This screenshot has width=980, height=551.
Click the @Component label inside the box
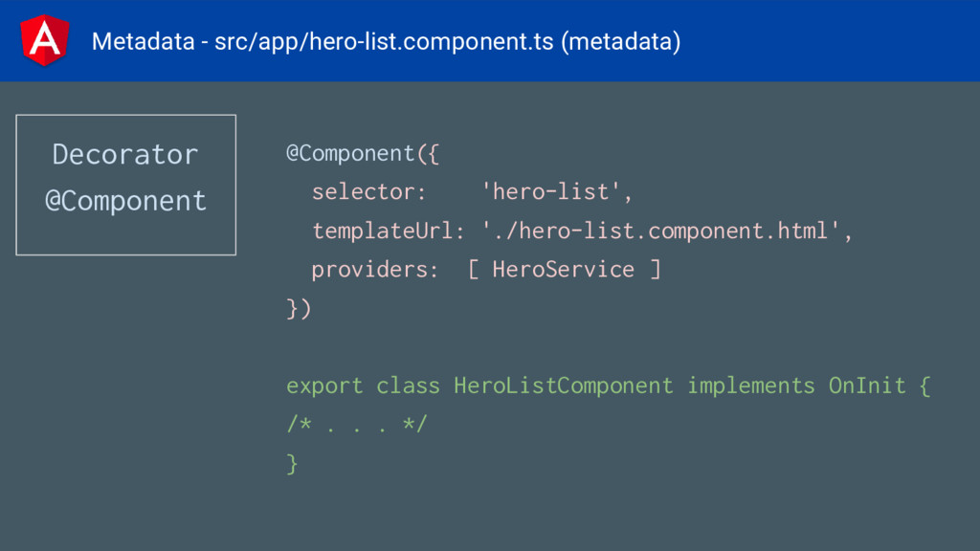pos(125,201)
